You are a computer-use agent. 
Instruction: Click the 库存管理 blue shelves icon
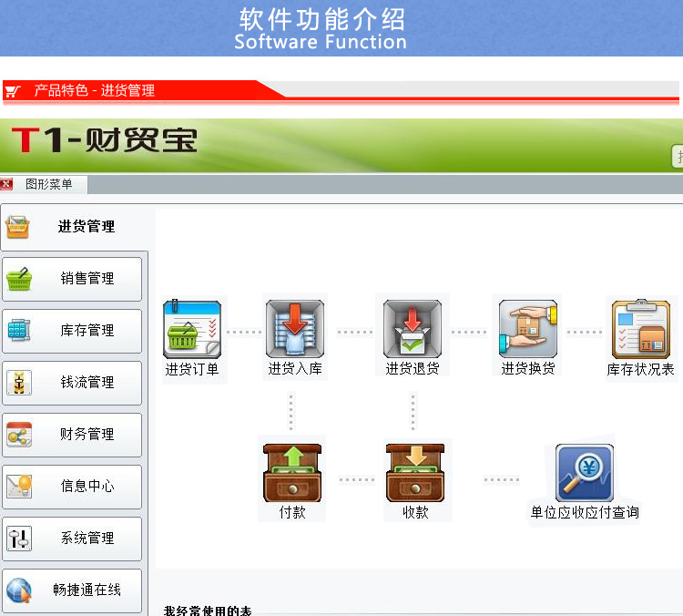point(19,330)
